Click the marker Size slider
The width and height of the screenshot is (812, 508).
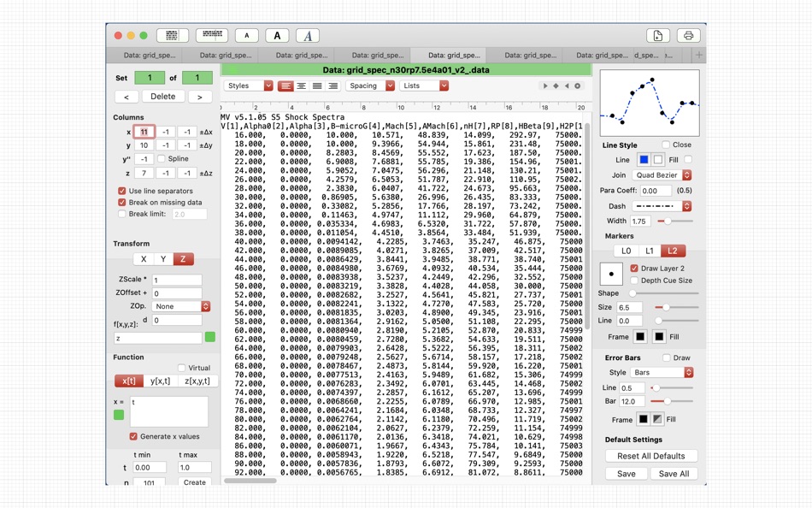pyautogui.click(x=677, y=307)
